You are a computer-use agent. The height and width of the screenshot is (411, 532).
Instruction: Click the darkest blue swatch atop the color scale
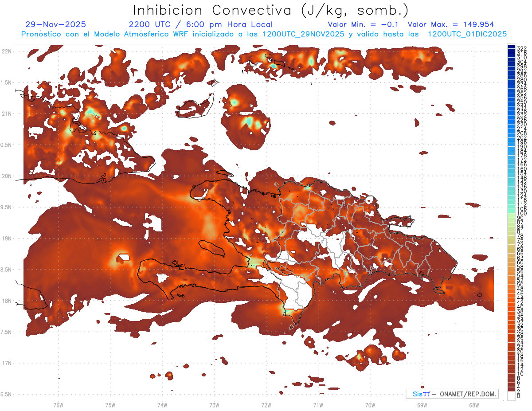coord(512,47)
